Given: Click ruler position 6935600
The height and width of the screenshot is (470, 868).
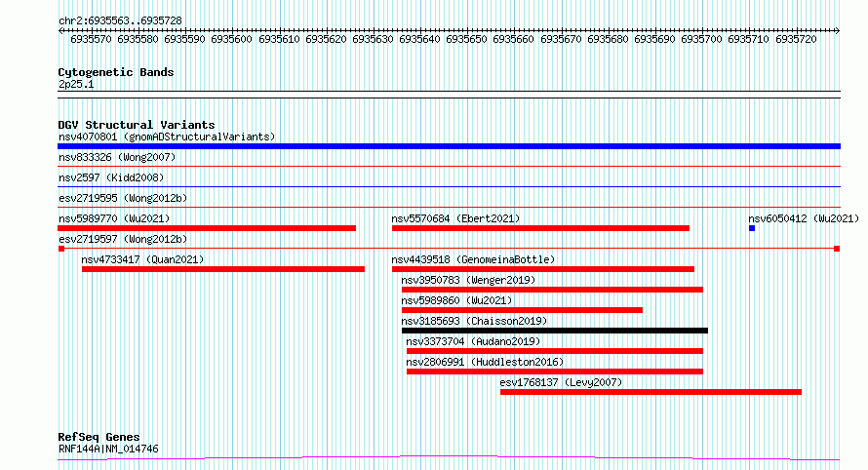Looking at the screenshot, I should coord(231,39).
